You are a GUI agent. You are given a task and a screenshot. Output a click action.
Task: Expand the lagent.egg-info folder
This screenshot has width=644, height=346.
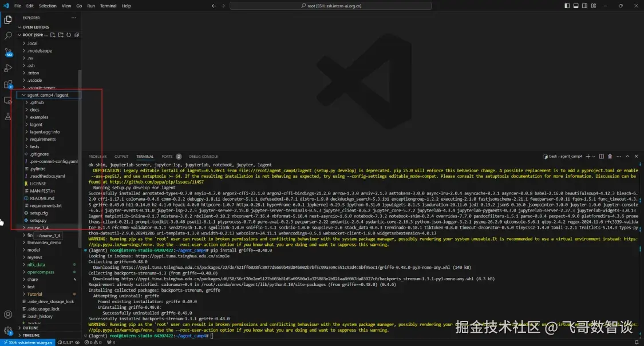pyautogui.click(x=49, y=132)
